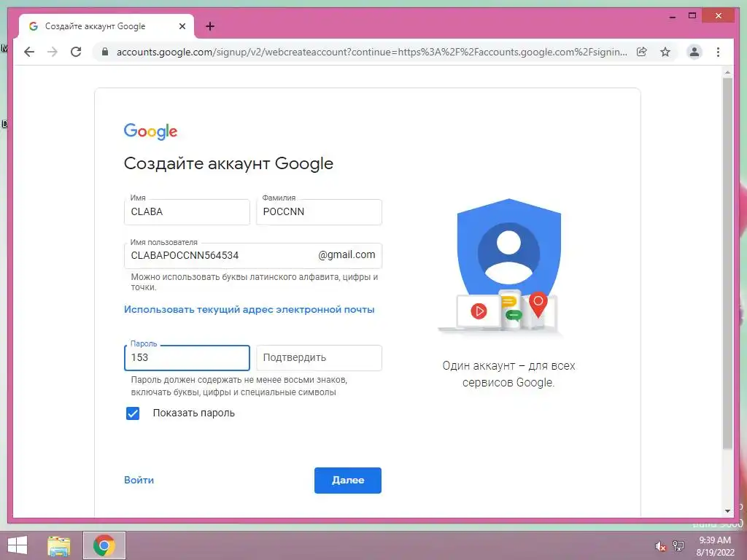
Task: Open the Windows Start button
Action: (18, 545)
